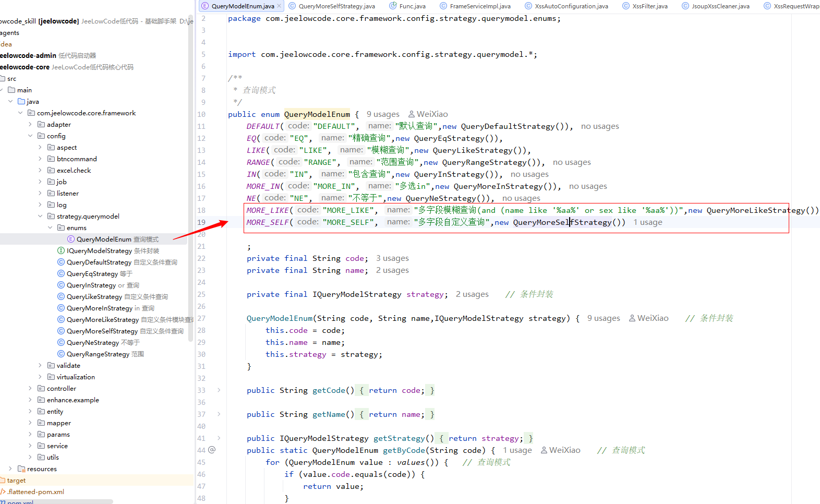This screenshot has width=820, height=504.
Task: Click the virtualization package icon
Action: [51, 377]
